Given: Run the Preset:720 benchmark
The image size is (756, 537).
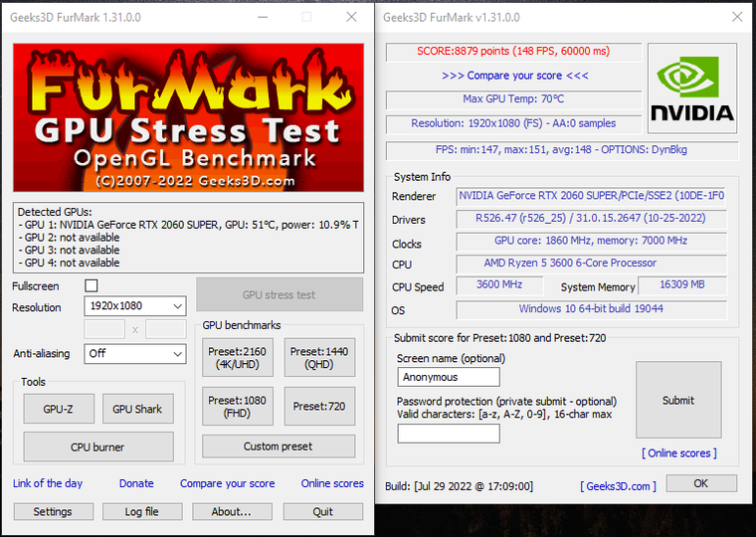Looking at the screenshot, I should click(x=319, y=407).
